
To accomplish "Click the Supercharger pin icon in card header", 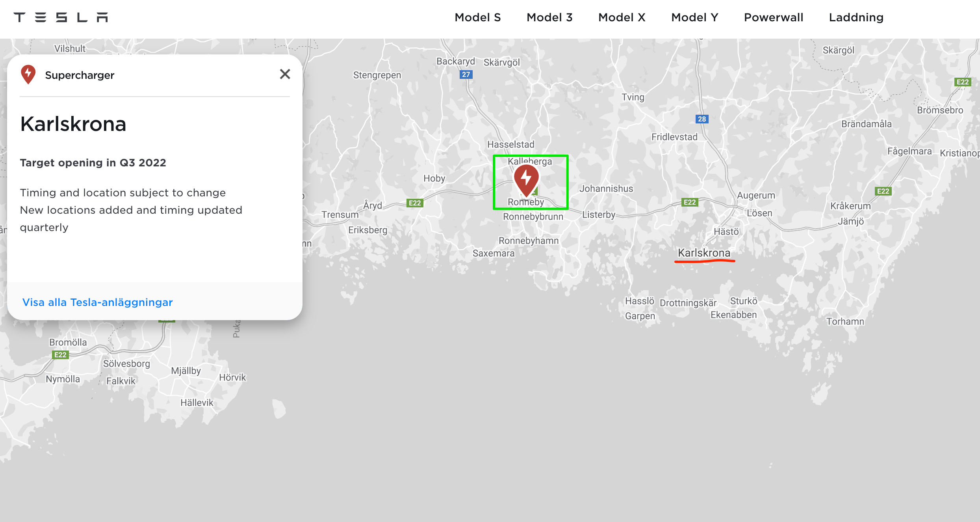I will (28, 75).
